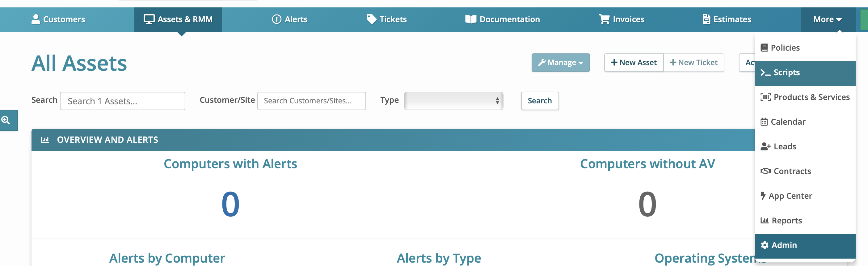The width and height of the screenshot is (868, 266).
Task: Click the Calendar icon in More menu
Action: (764, 122)
